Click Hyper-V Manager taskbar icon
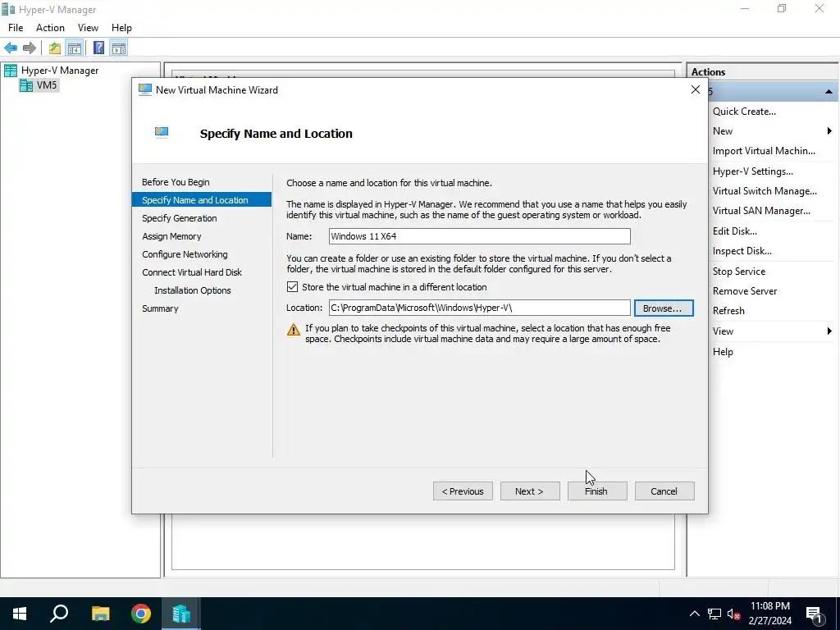Screen dimensions: 840x630 click(x=181, y=614)
